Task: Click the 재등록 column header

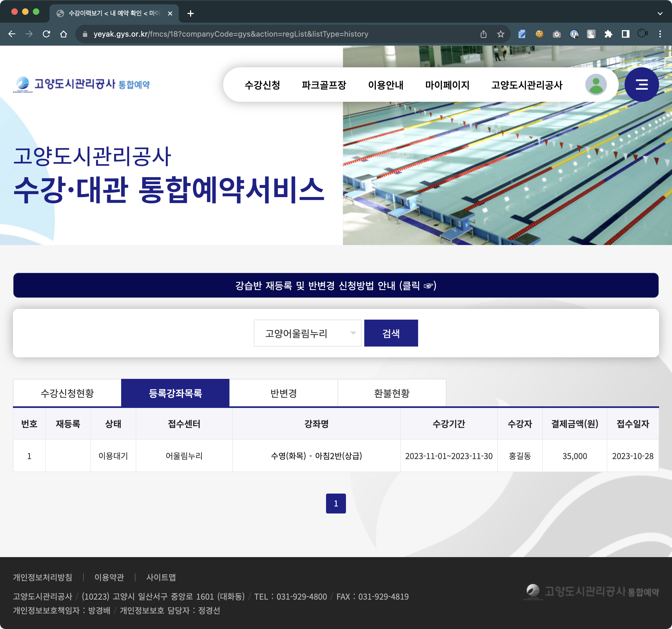Action: tap(68, 424)
